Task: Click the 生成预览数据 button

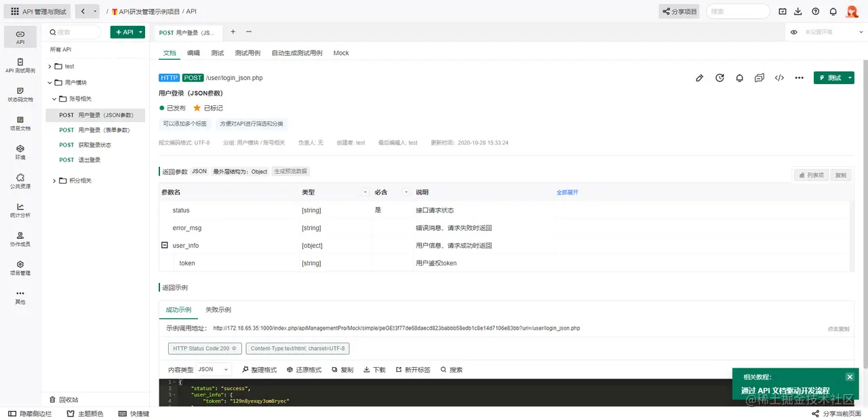Action: coord(290,172)
